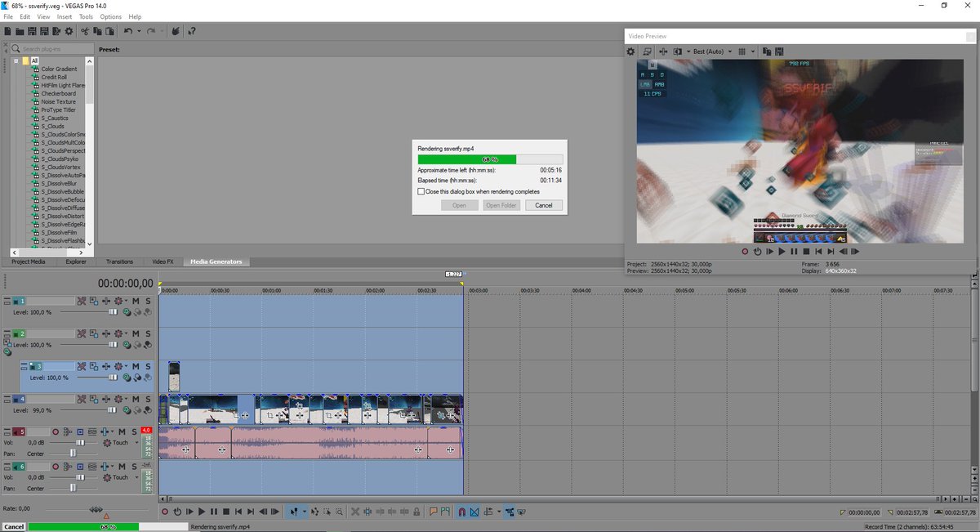The width and height of the screenshot is (980, 532).
Task: Select Checkerboard generator
Action: point(58,93)
